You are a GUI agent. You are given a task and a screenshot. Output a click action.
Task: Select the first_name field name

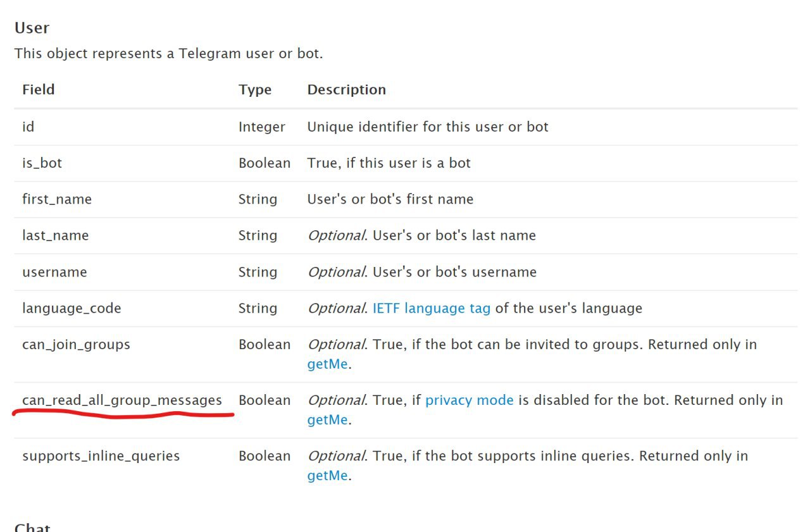click(x=57, y=199)
